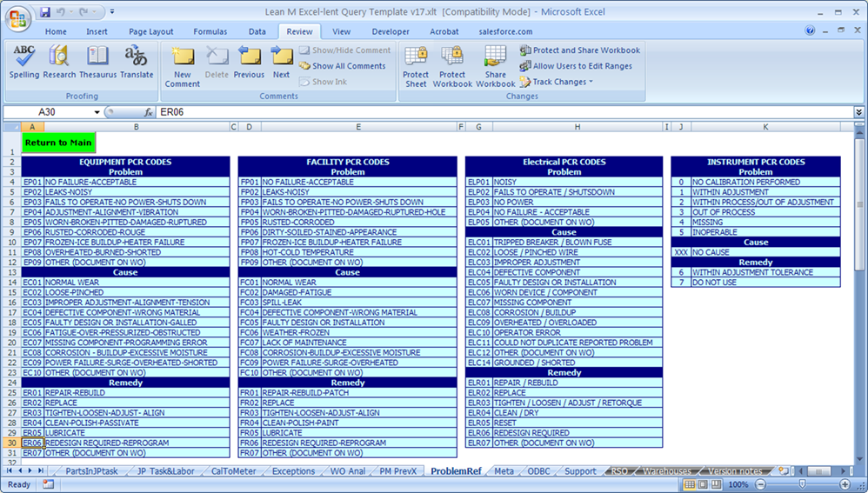The height and width of the screenshot is (493, 868).
Task: Click Show/Hide Comment
Action: pyautogui.click(x=345, y=50)
